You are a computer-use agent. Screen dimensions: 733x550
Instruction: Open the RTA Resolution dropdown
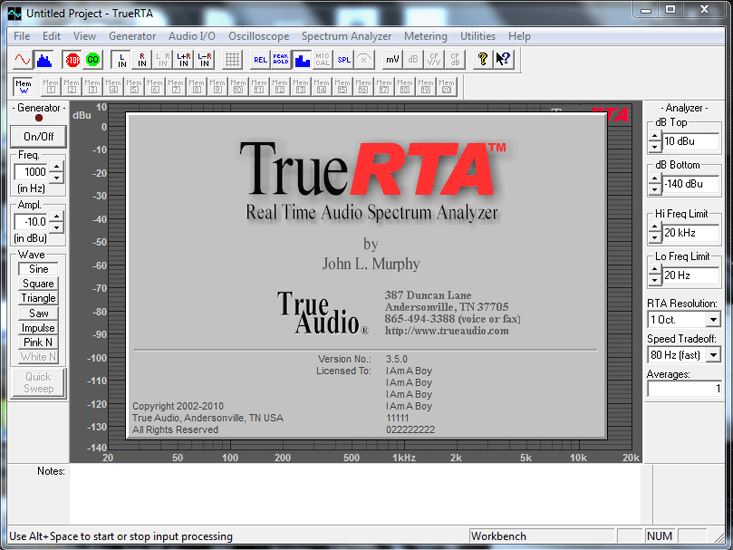click(713, 320)
